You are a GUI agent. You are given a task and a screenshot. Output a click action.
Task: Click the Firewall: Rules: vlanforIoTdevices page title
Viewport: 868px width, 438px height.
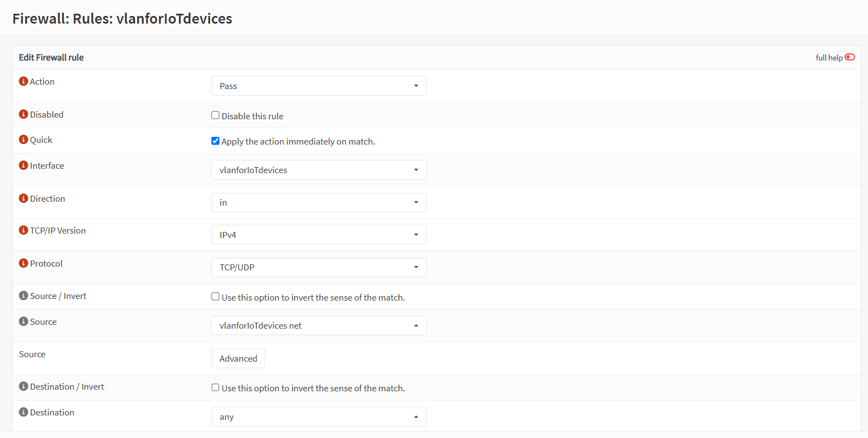click(x=122, y=19)
